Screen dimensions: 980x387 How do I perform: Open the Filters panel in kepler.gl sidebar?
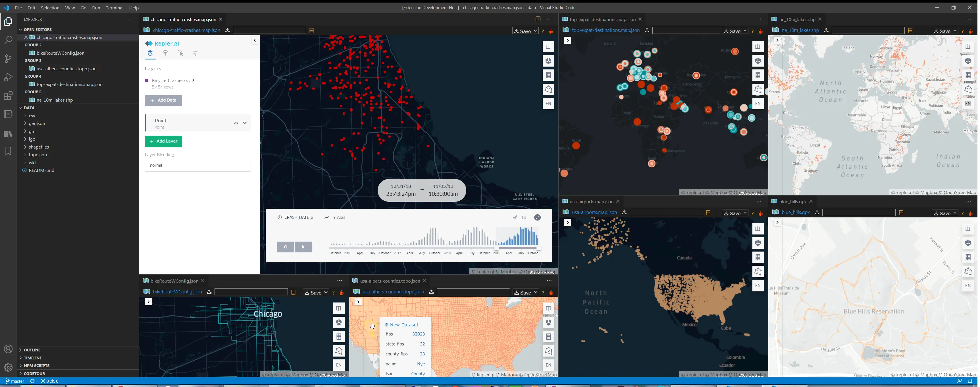tap(165, 53)
